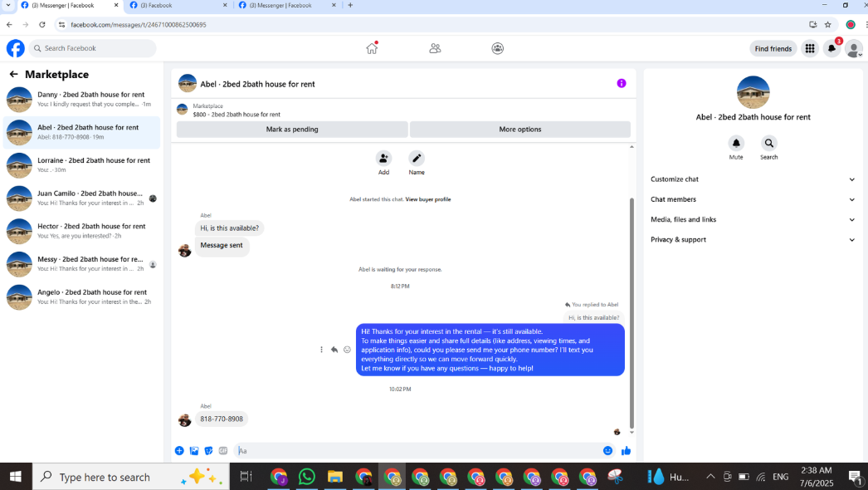Open more actions plus icon in composer

tap(179, 451)
